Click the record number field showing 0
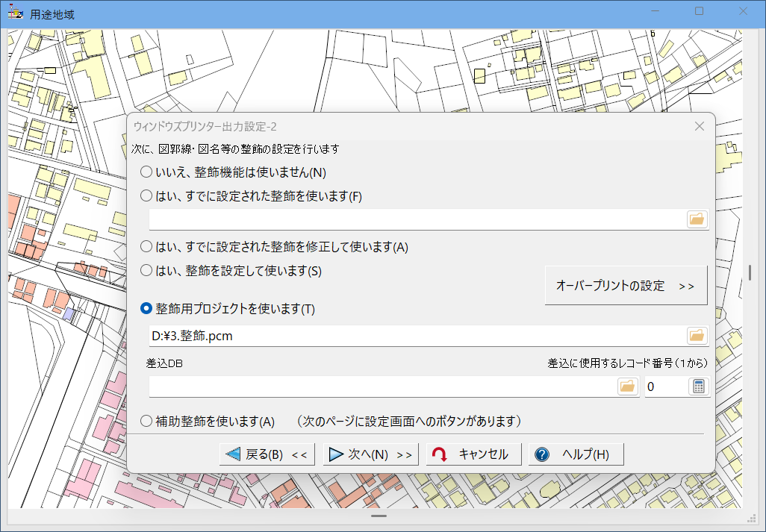 point(664,387)
